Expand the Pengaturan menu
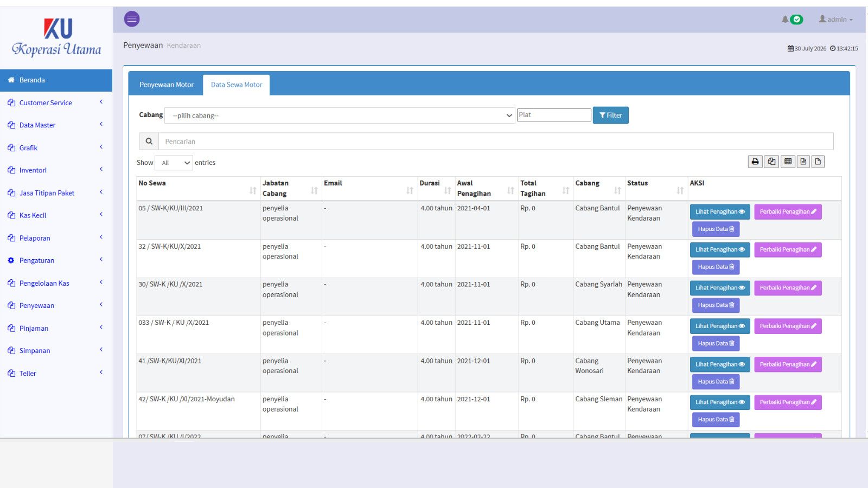This screenshot has width=868, height=488. (x=56, y=261)
